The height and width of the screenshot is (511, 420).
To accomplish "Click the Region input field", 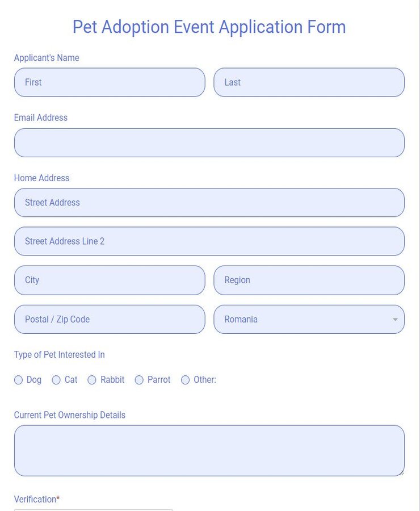I will pos(309,280).
